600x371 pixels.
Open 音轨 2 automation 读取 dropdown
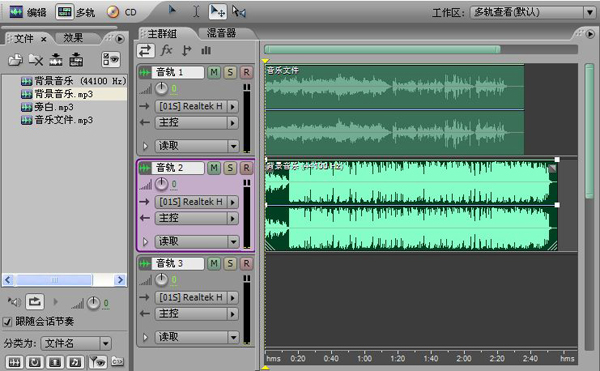(x=197, y=241)
